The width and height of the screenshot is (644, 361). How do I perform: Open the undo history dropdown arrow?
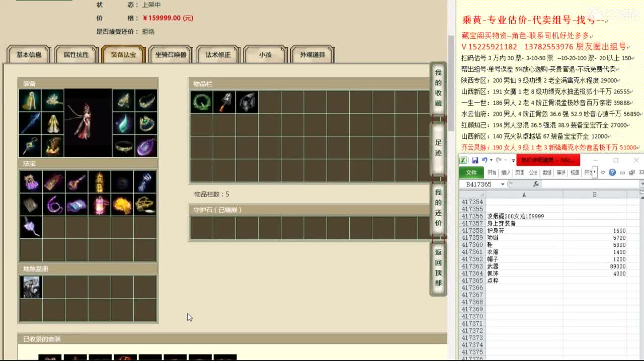pyautogui.click(x=491, y=160)
